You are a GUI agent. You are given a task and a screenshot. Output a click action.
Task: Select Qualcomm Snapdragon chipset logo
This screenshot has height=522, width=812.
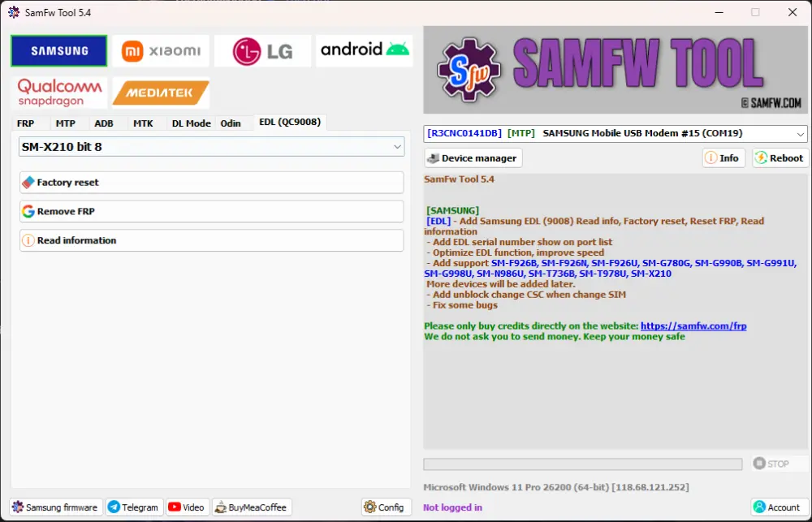click(60, 93)
